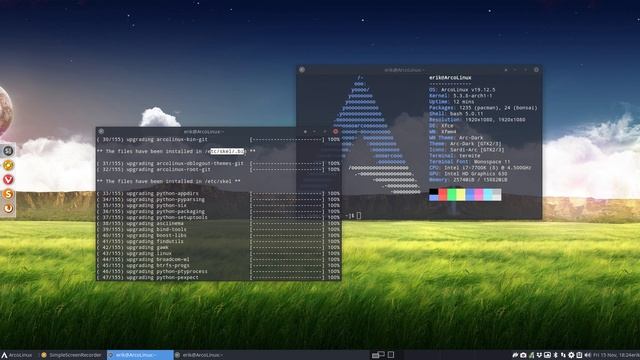Viewport: 640px width, 360px height.
Task: Click the 'upgrading arcolinux-bin-git' line
Action: 167,139
